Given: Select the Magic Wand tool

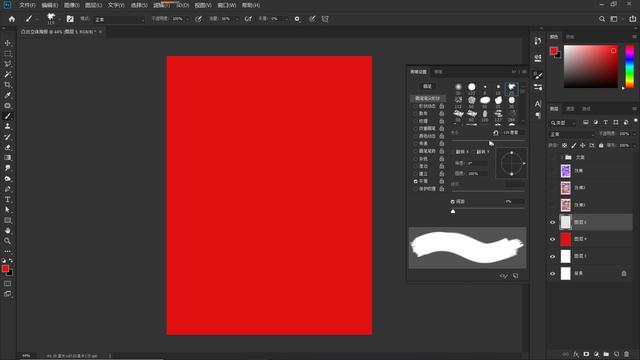Looking at the screenshot, I should tap(7, 74).
